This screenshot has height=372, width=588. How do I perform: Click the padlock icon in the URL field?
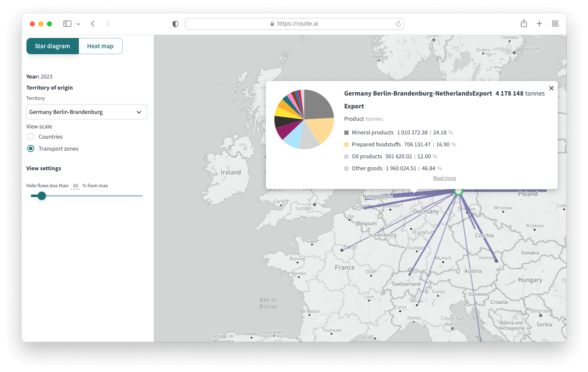[x=271, y=23]
